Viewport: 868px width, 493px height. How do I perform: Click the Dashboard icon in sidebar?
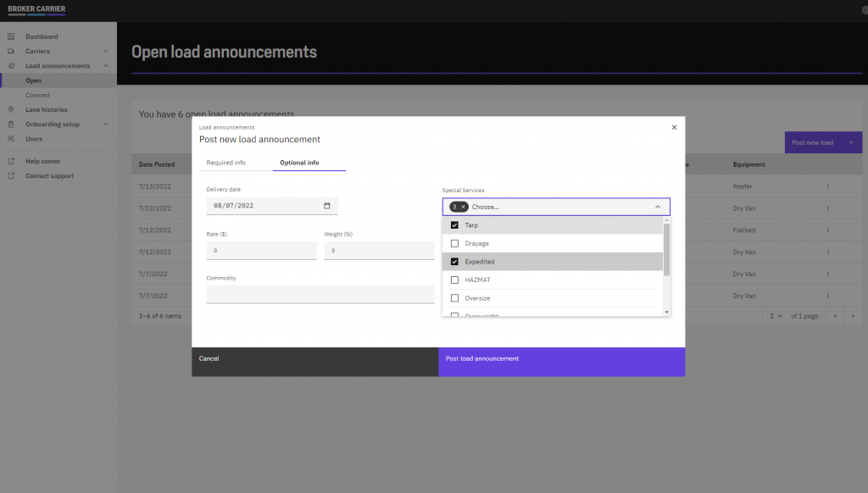(11, 36)
